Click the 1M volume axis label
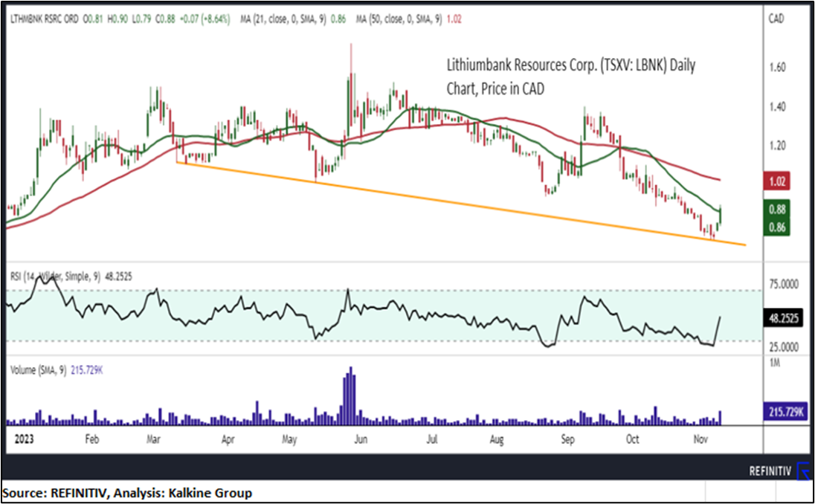This screenshot has height=504, width=815. [x=775, y=363]
